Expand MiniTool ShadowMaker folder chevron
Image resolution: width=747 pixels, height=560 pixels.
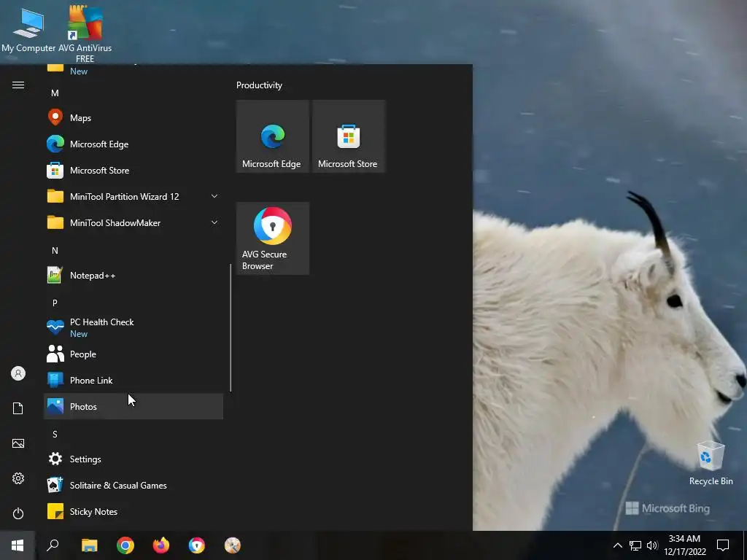[214, 222]
